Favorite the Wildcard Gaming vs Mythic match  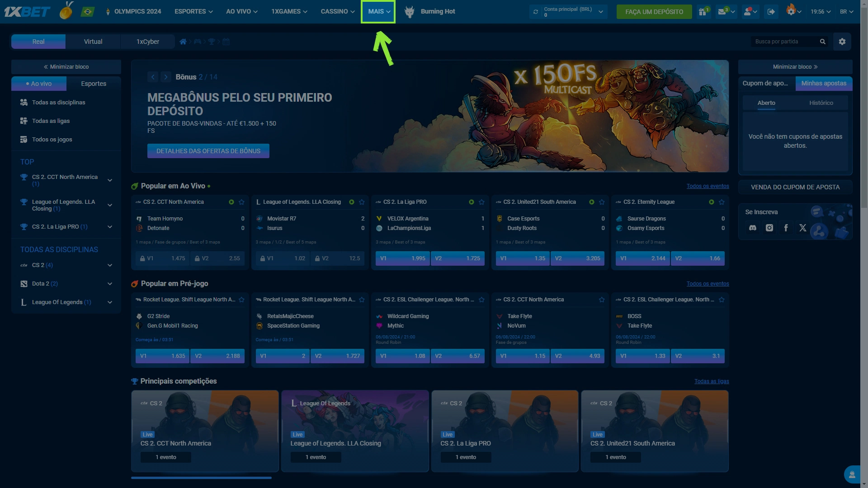pos(481,300)
